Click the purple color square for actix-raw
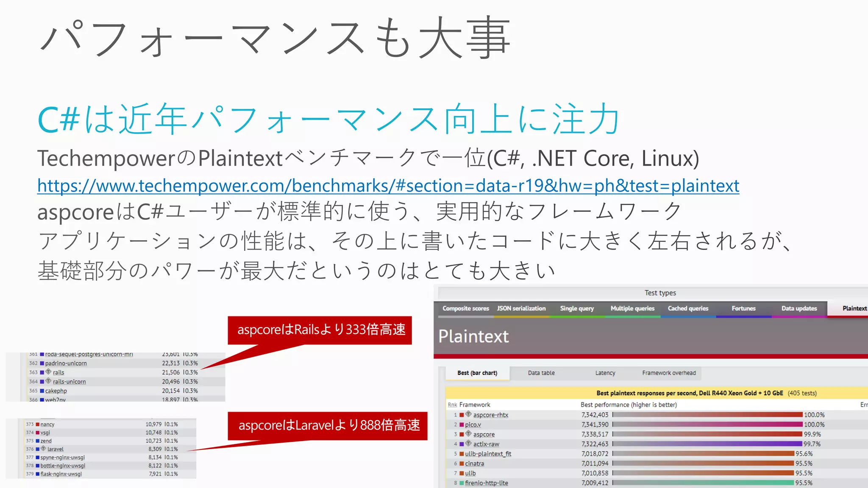This screenshot has width=868, height=488. point(462,444)
